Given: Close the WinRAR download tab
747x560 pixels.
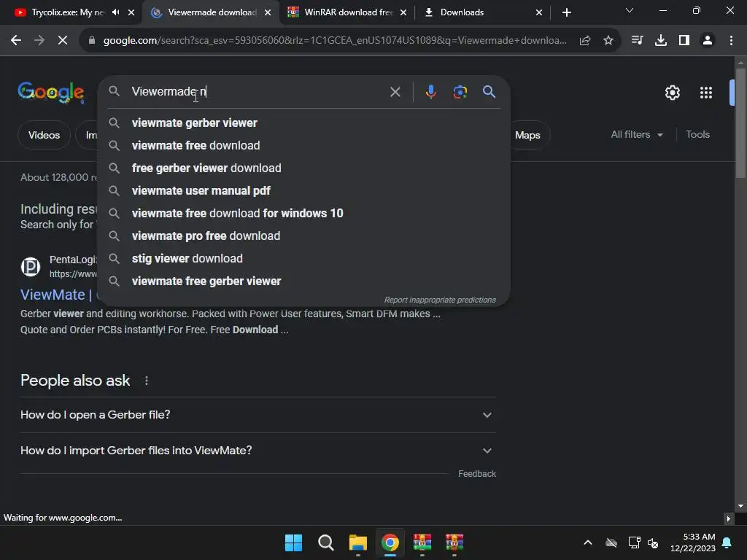Looking at the screenshot, I should [403, 12].
